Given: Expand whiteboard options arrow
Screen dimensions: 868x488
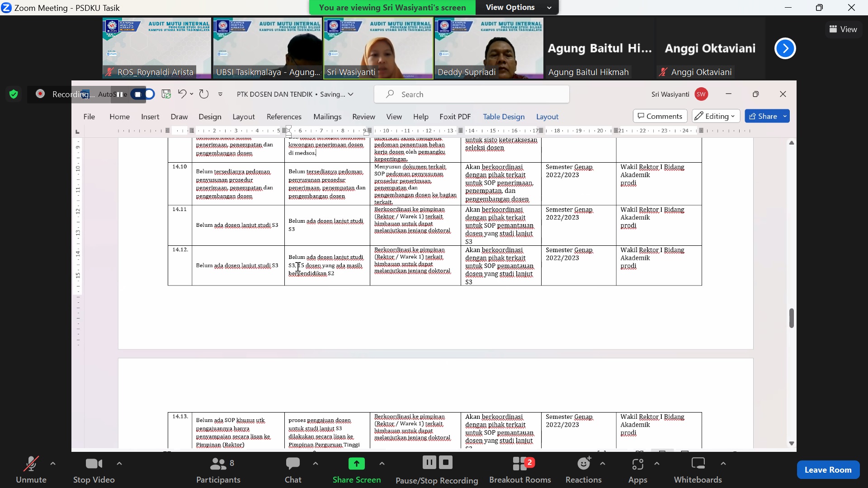Looking at the screenshot, I should [x=723, y=464].
